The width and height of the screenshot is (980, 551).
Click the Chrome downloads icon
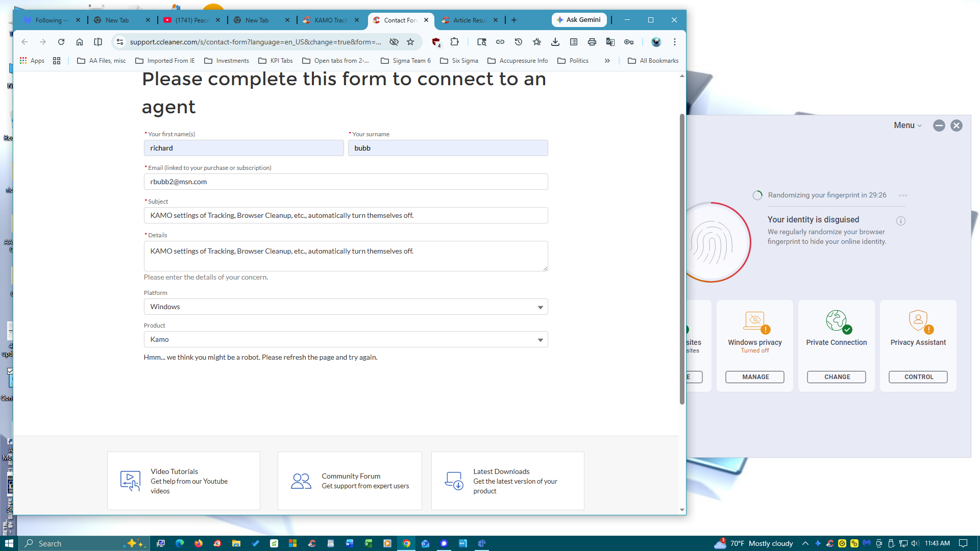tap(555, 42)
